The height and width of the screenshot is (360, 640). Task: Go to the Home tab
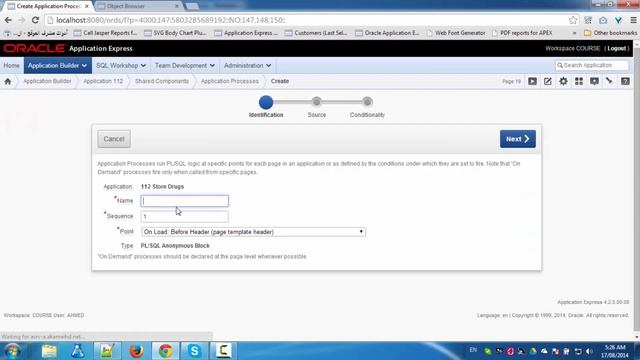[11, 65]
